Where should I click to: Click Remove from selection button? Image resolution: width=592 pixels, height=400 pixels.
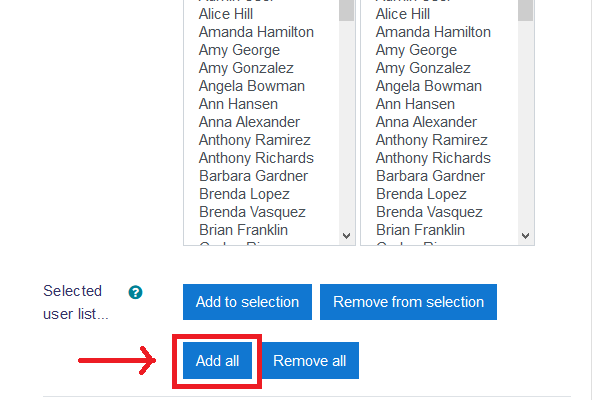(x=408, y=302)
